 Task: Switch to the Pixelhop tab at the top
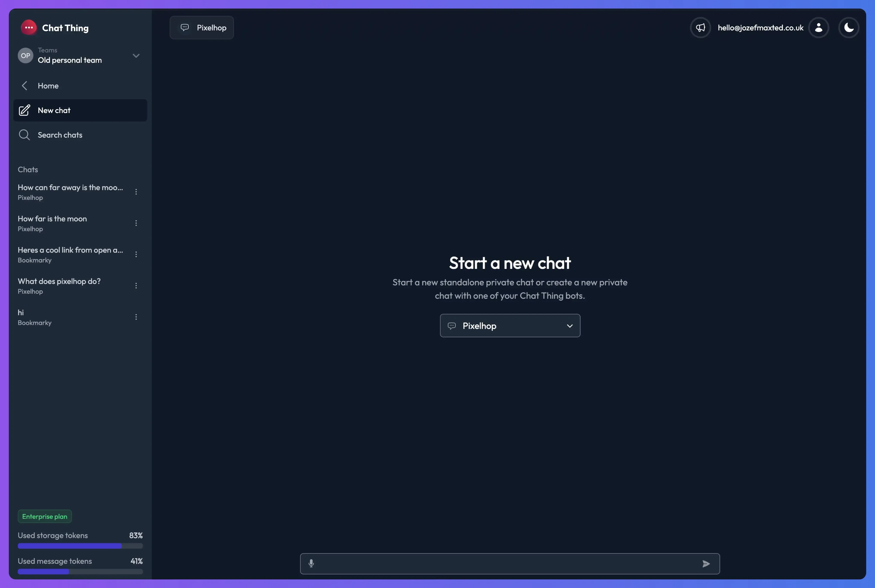201,27
